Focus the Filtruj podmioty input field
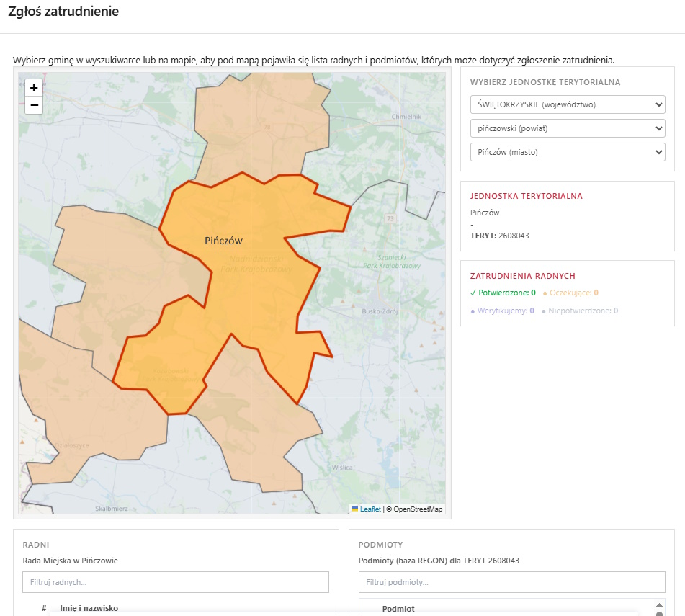The width and height of the screenshot is (685, 616). click(x=511, y=582)
